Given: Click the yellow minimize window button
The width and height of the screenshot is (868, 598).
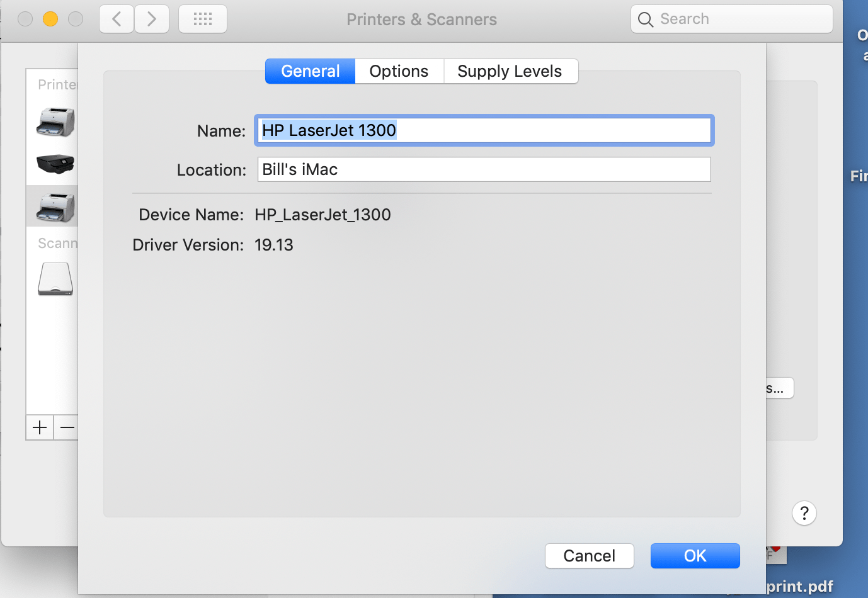Looking at the screenshot, I should click(50, 19).
